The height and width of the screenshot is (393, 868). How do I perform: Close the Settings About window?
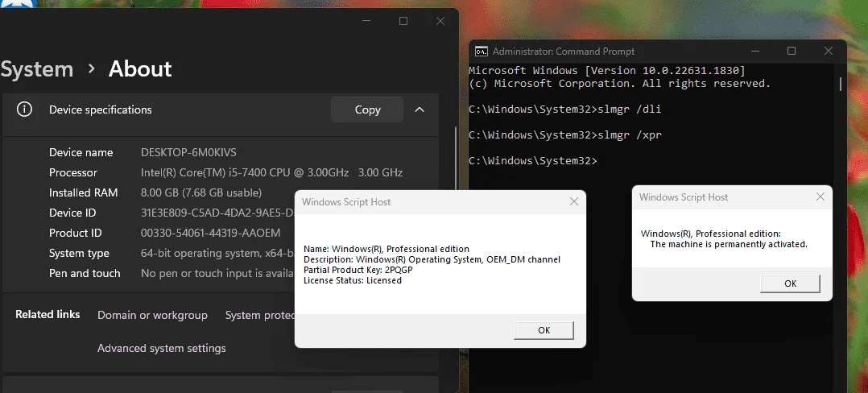tap(440, 21)
